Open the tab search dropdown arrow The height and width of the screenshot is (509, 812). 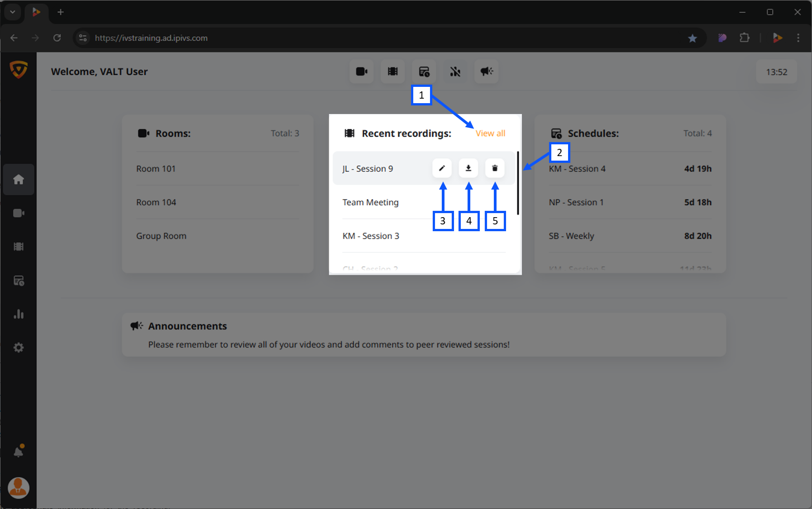pos(13,12)
